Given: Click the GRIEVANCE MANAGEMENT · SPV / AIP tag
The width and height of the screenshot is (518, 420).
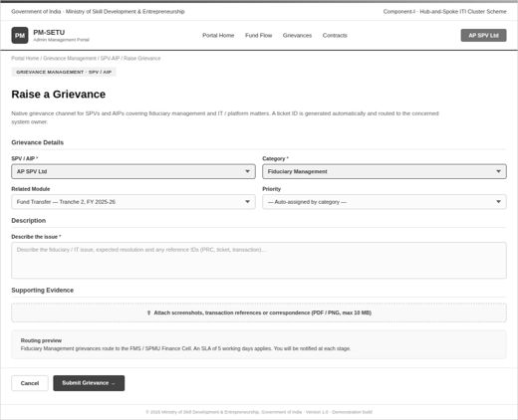Looking at the screenshot, I should click(x=64, y=72).
